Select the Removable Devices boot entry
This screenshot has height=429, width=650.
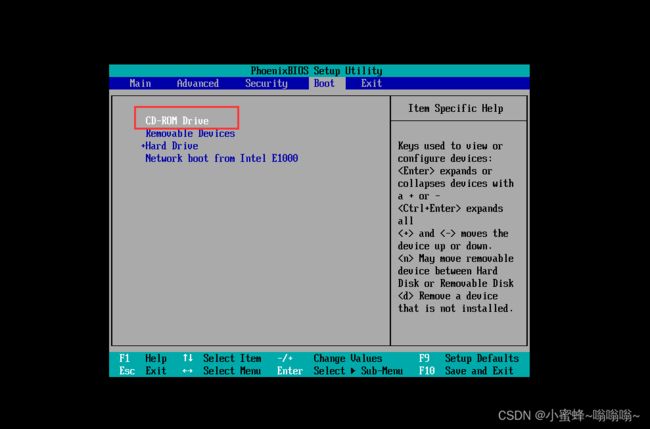(190, 133)
